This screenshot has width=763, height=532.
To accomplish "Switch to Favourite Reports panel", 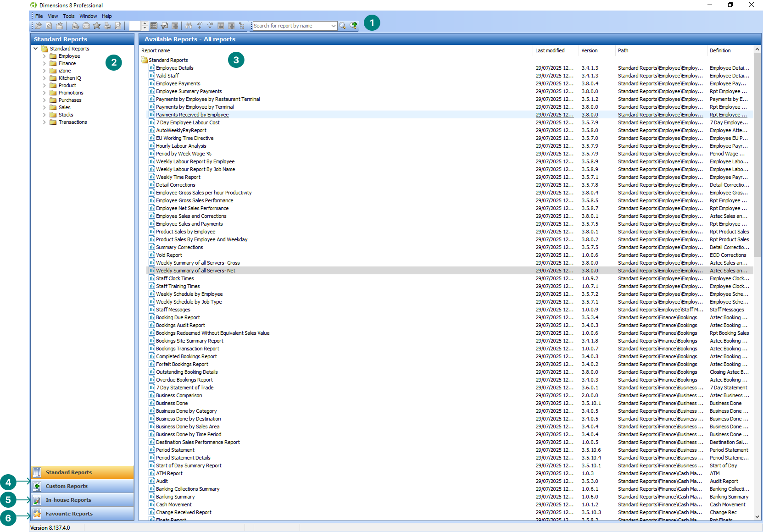I will tap(69, 514).
